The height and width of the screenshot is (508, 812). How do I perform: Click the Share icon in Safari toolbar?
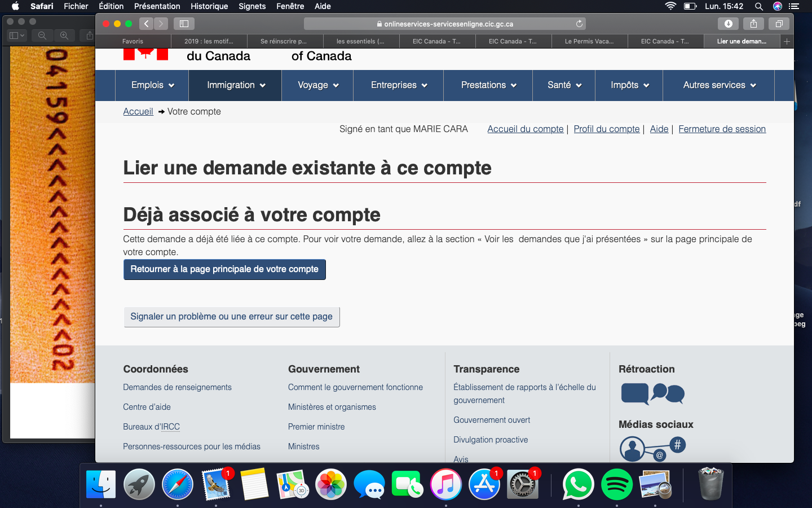[753, 24]
